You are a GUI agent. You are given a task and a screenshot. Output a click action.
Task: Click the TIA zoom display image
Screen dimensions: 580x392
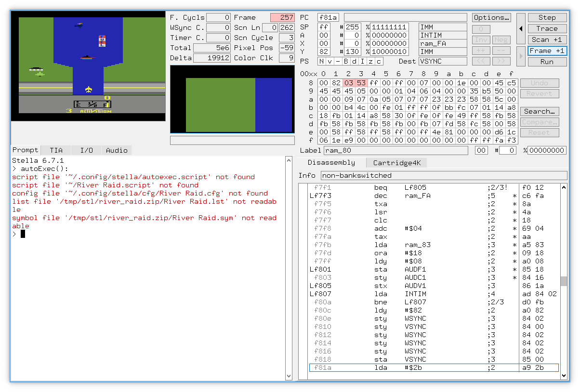point(232,99)
